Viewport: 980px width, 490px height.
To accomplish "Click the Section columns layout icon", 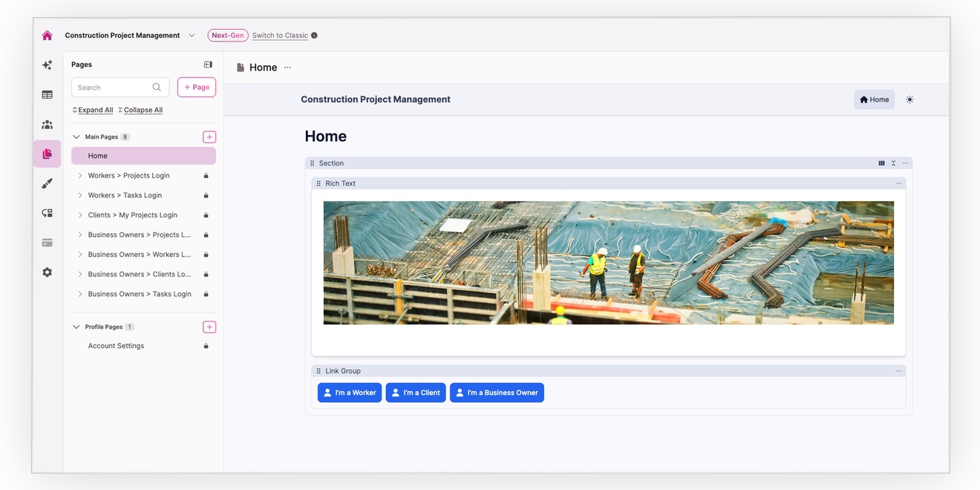I will (881, 163).
